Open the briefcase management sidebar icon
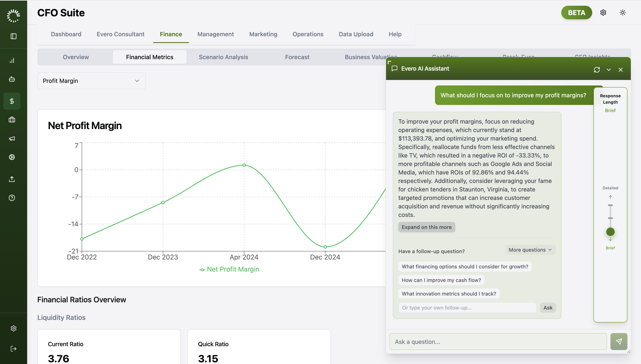641x364 pixels. [12, 120]
